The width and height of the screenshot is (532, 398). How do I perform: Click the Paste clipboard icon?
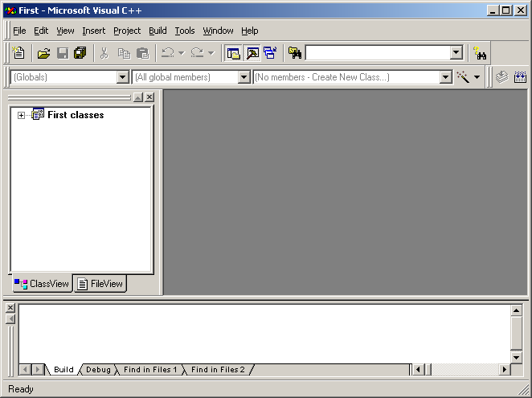coord(142,53)
